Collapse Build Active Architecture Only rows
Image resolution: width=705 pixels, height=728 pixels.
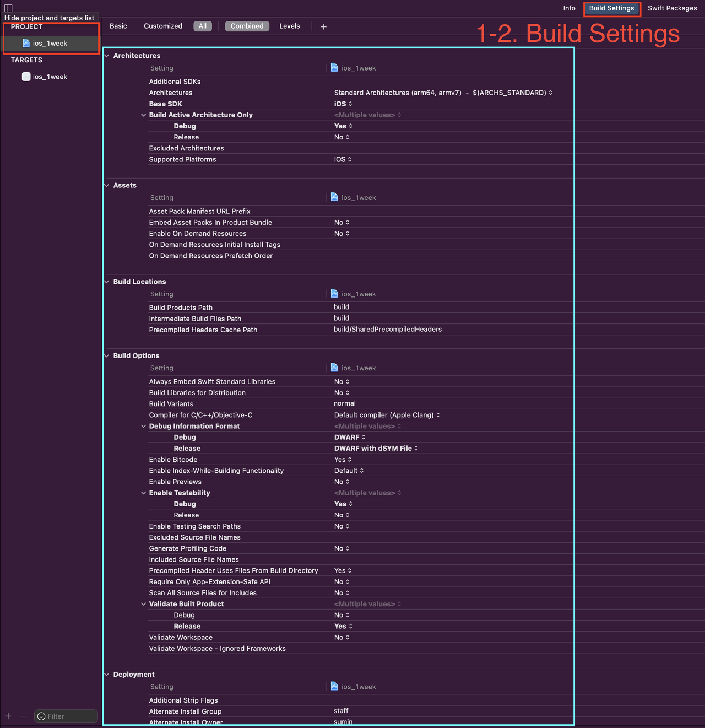(143, 115)
